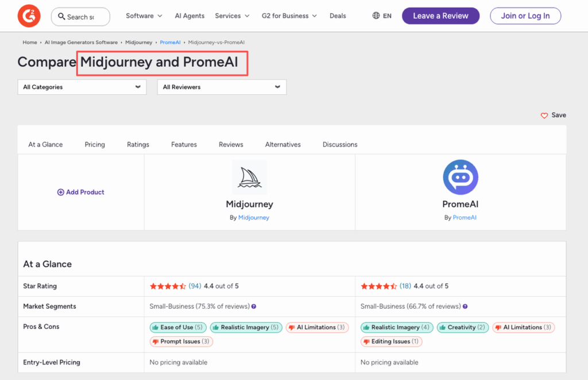
Task: Open Midjourney (94) reviews count link
Action: pyautogui.click(x=195, y=286)
